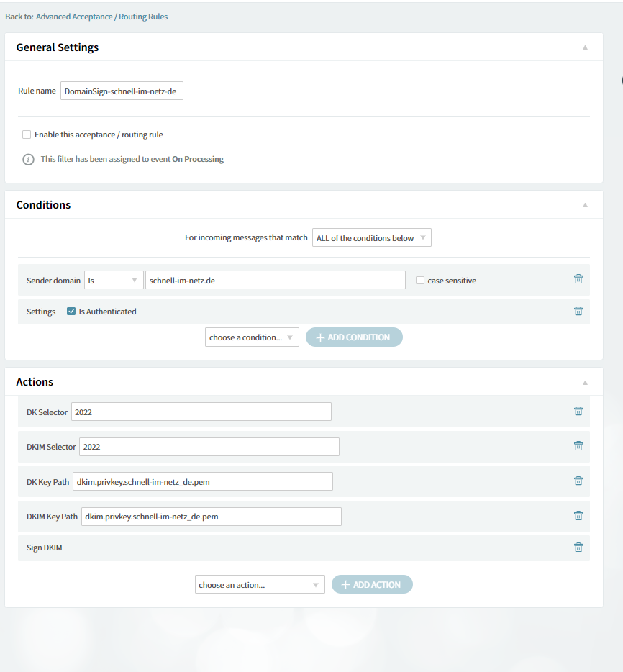Image resolution: width=623 pixels, height=672 pixels.
Task: Delete the Sender domain condition row
Action: tap(578, 279)
